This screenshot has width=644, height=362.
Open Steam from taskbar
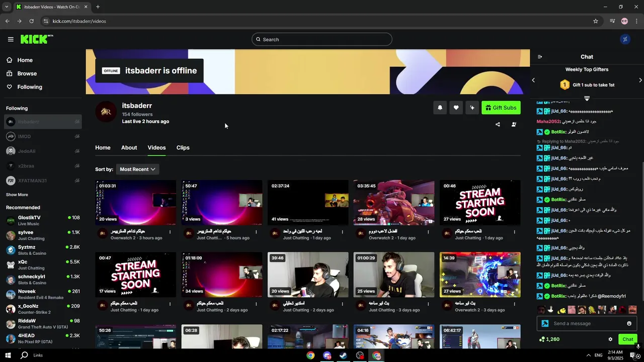tap(343, 355)
